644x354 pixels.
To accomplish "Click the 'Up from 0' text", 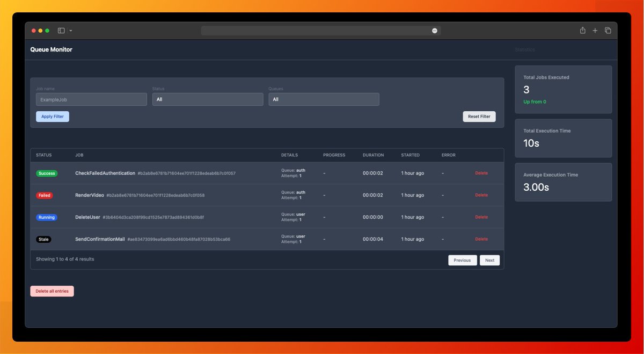I will tap(535, 102).
